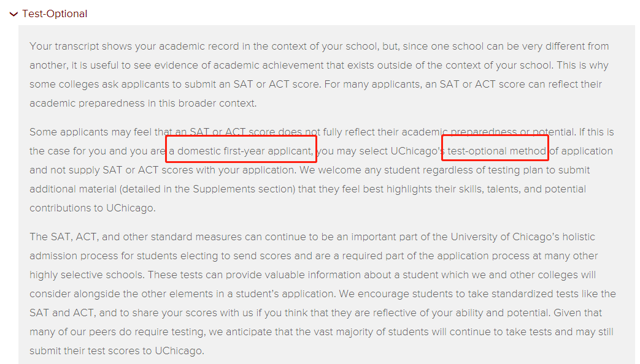The height and width of the screenshot is (364, 640).
Task: Click the line beginning "and not supply SAT or ACT scores"
Action: click(x=309, y=170)
